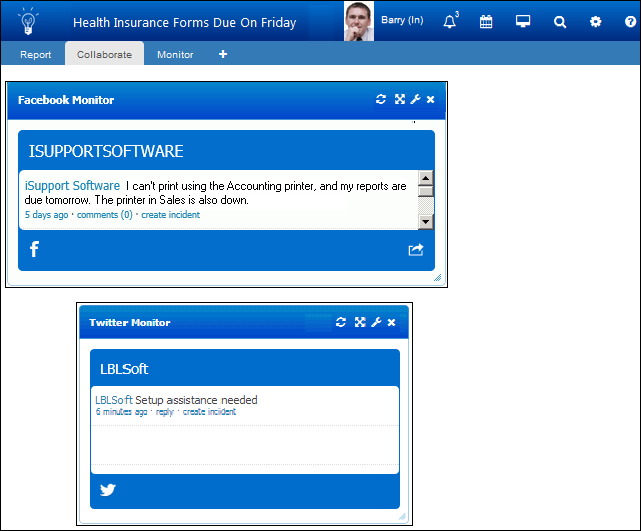Click the 5 days ago timestamp
Viewport: 641px width, 531px height.
(x=46, y=215)
